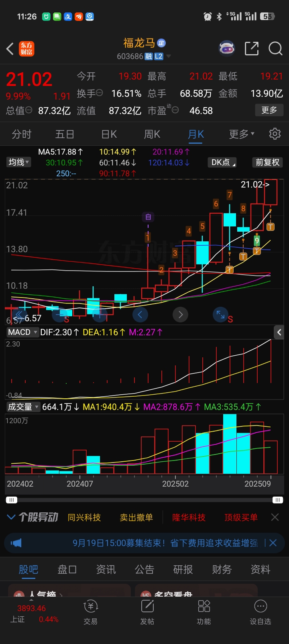Expand stock code dropdown arrow
This screenshot has height=644, width=289.
tap(169, 56)
